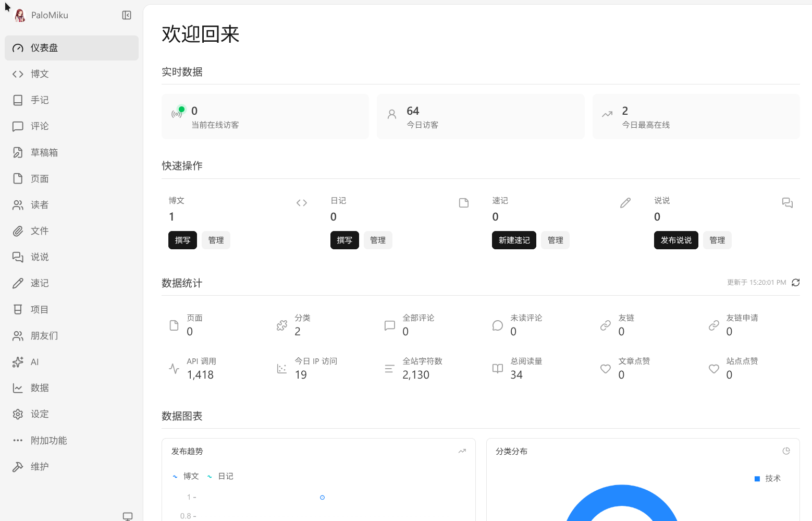Click the 项目 icon in sidebar

[18, 310]
